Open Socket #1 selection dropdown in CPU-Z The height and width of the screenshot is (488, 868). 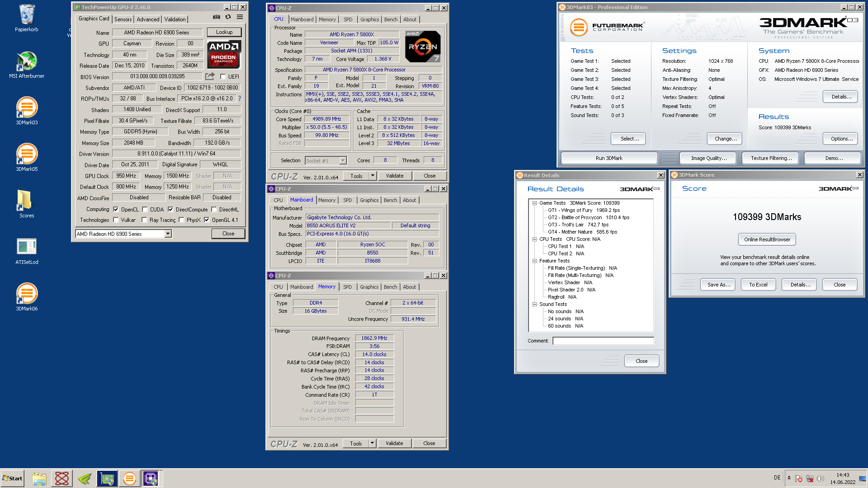[x=326, y=160]
